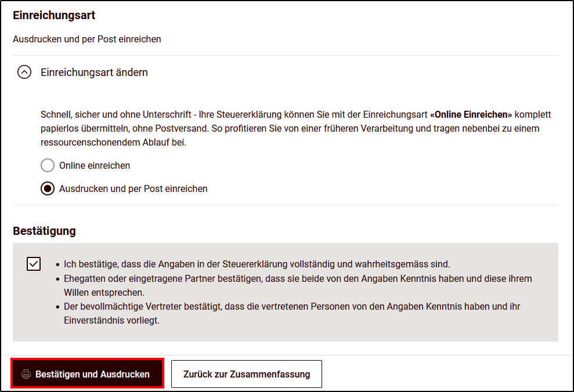Click the label text of the selected print-and-post radio option
The height and width of the screenshot is (392, 574).
point(133,188)
